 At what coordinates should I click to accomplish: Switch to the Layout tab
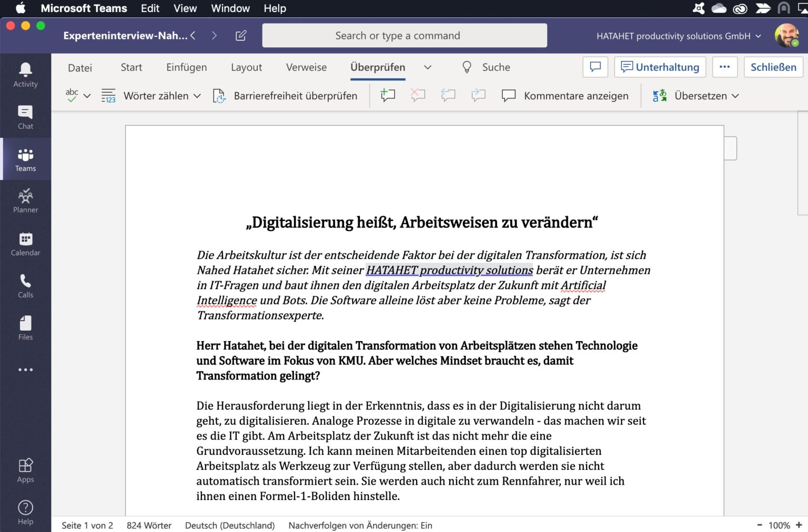point(246,67)
